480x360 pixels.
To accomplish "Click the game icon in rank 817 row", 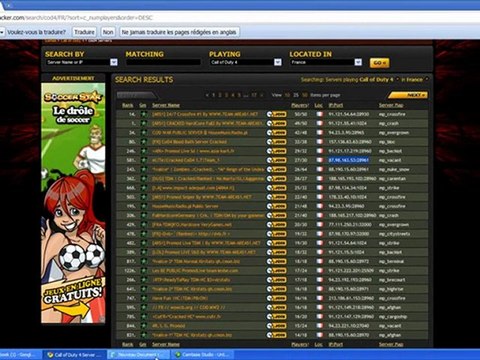I will [144, 261].
